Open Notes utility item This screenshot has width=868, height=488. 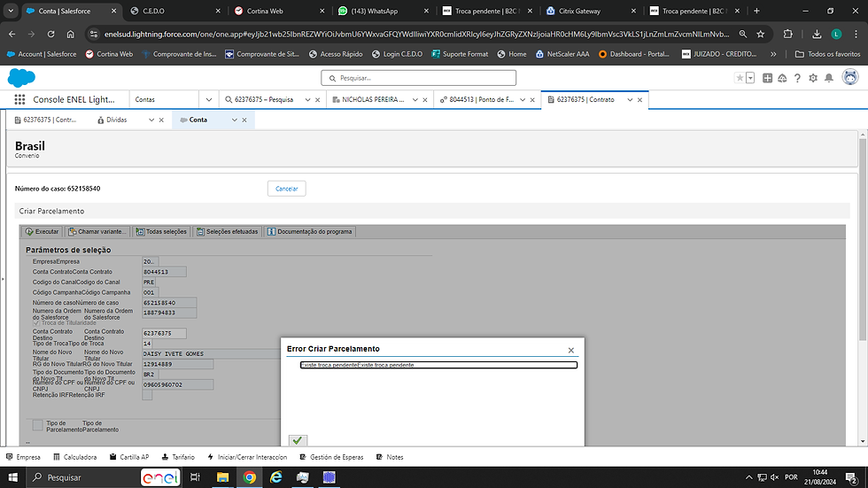coord(390,457)
